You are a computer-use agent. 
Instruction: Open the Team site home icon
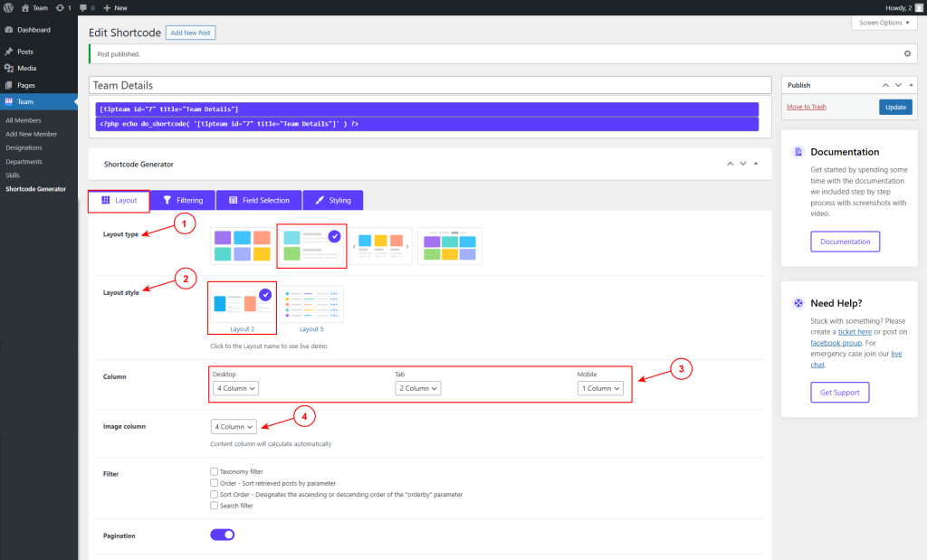pos(24,7)
